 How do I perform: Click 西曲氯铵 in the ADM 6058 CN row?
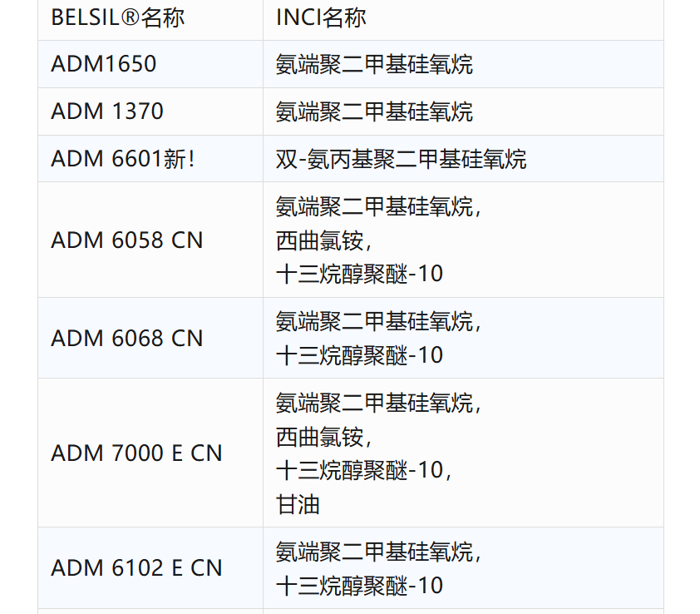[x=320, y=240]
